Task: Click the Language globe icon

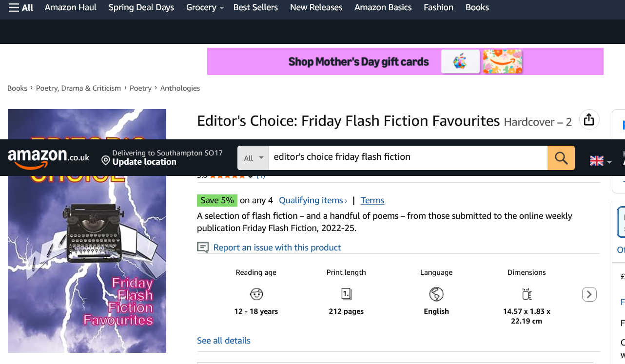Action: (x=436, y=294)
